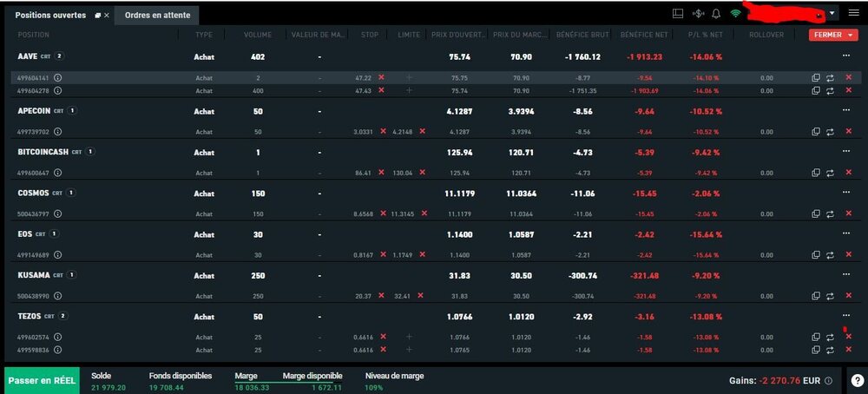Screen dimensions: 868x394
Task: Open the FERMER dropdown button
Action: pyautogui.click(x=832, y=35)
